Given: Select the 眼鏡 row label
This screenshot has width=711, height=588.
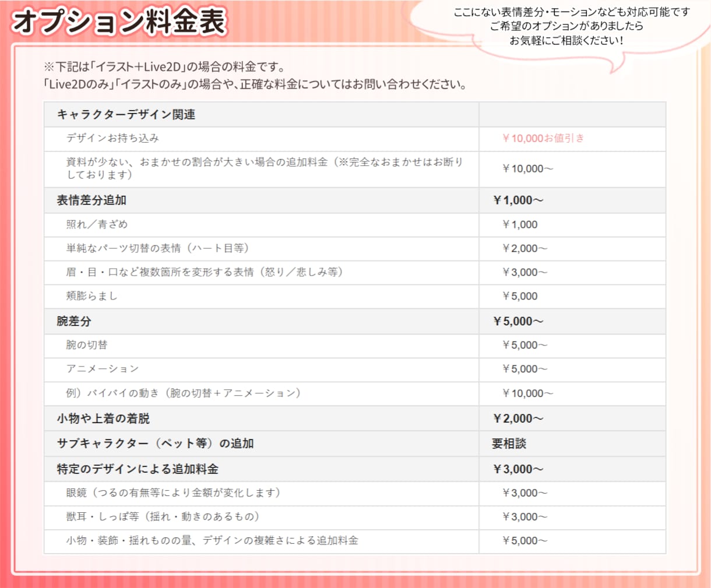Looking at the screenshot, I should (173, 493).
